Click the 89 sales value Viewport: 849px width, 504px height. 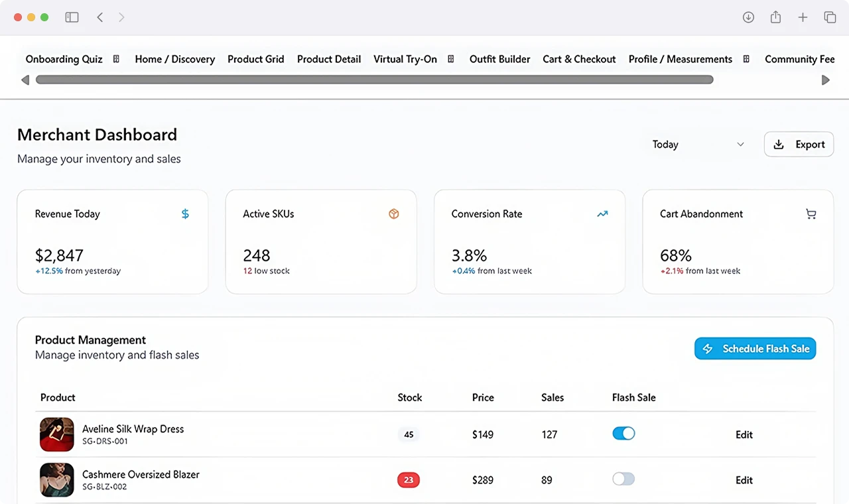pyautogui.click(x=547, y=480)
